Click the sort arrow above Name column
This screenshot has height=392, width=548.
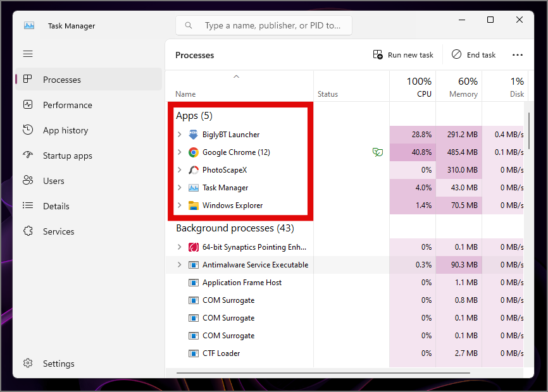pos(236,77)
